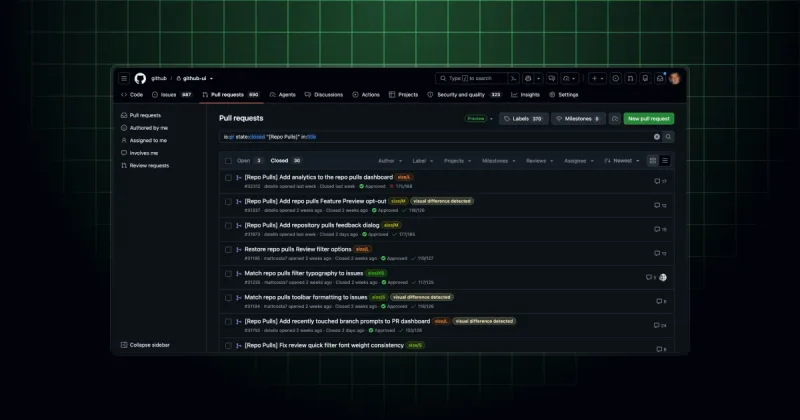
Task: Open the notifications inbox icon
Action: 660,79
